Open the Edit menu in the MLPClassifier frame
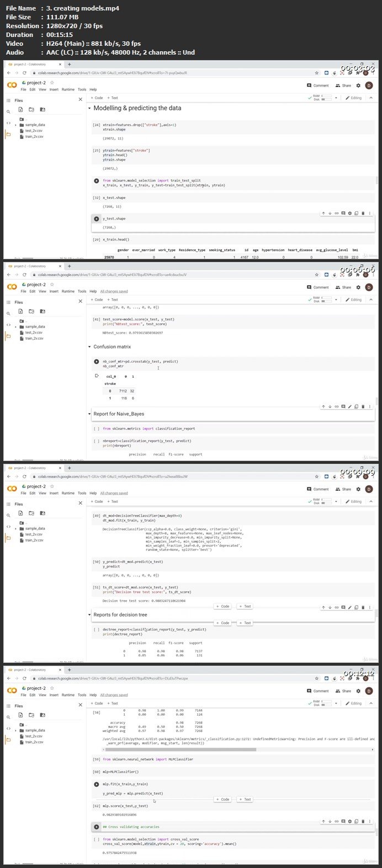The height and width of the screenshot is (868, 382). click(33, 695)
